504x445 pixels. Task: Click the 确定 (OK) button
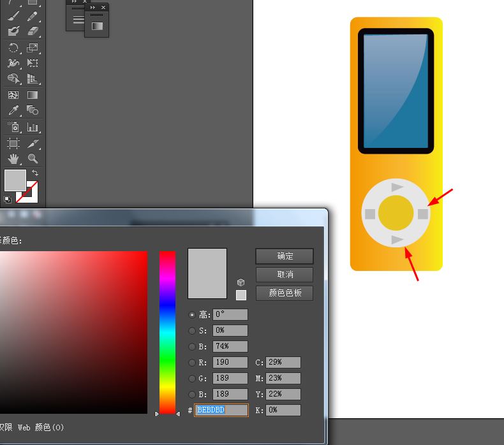[285, 256]
